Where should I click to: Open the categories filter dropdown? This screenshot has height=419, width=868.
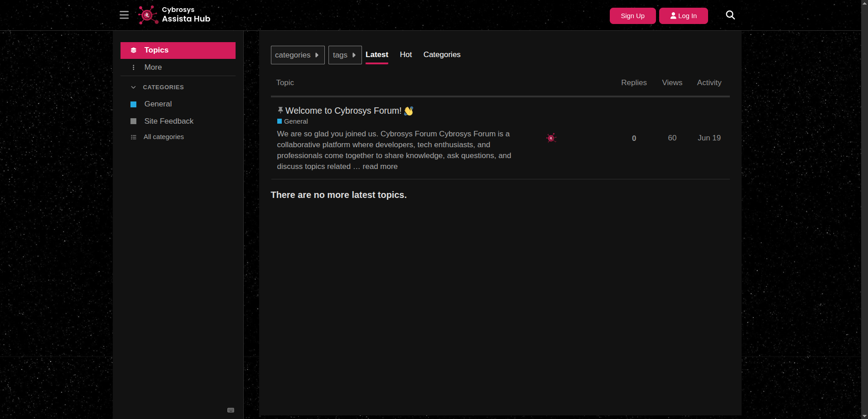[x=297, y=55]
